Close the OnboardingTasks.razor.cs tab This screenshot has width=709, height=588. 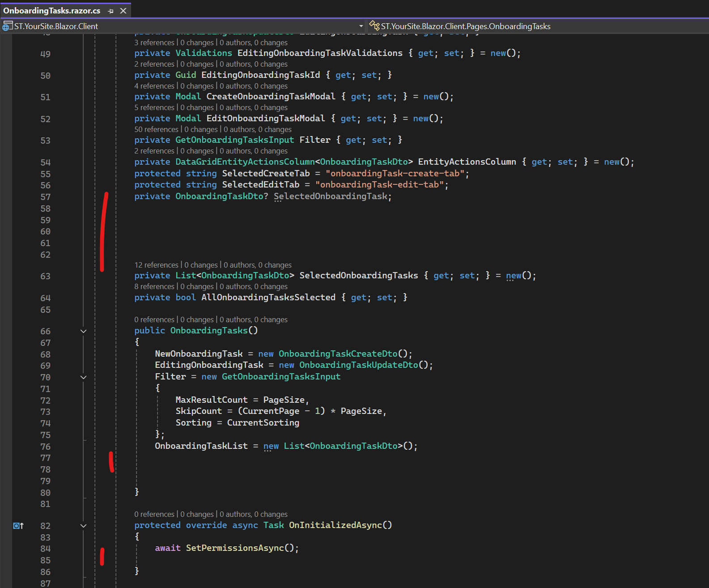click(x=123, y=11)
